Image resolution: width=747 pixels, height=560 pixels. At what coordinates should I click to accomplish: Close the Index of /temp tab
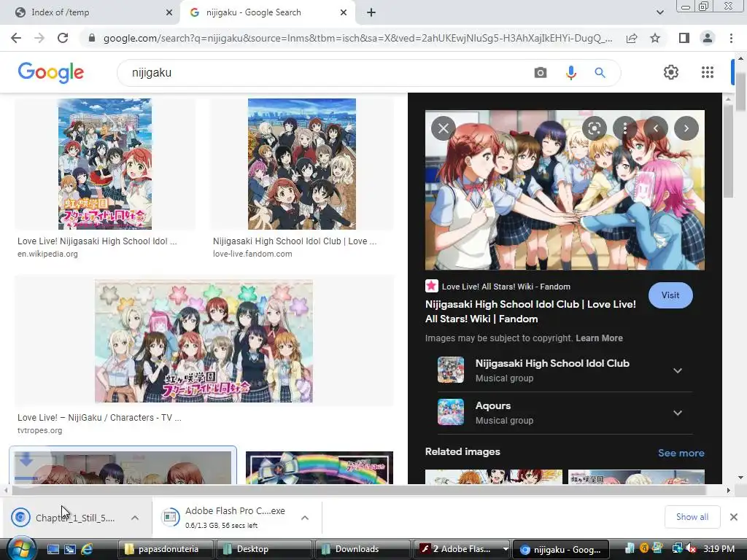pyautogui.click(x=169, y=12)
